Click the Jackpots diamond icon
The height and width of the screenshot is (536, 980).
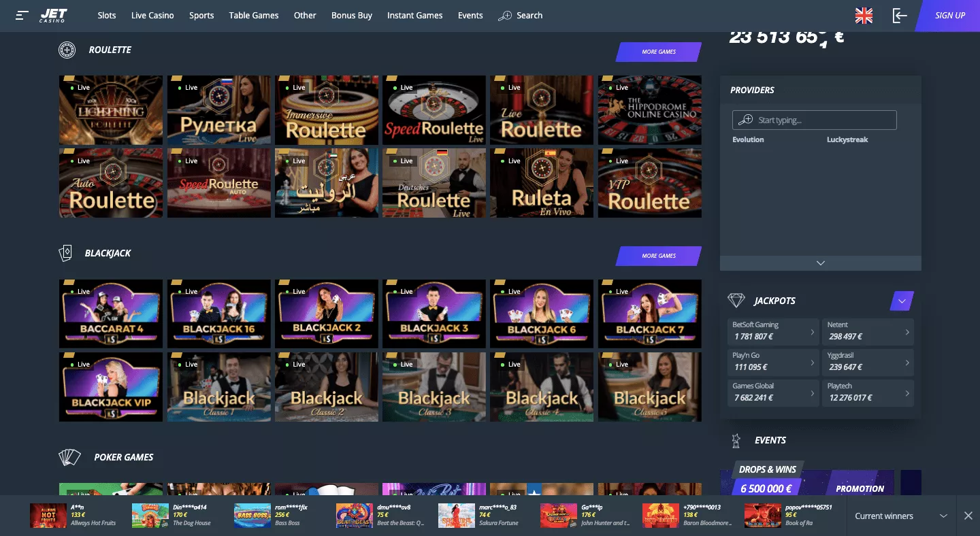(x=736, y=301)
